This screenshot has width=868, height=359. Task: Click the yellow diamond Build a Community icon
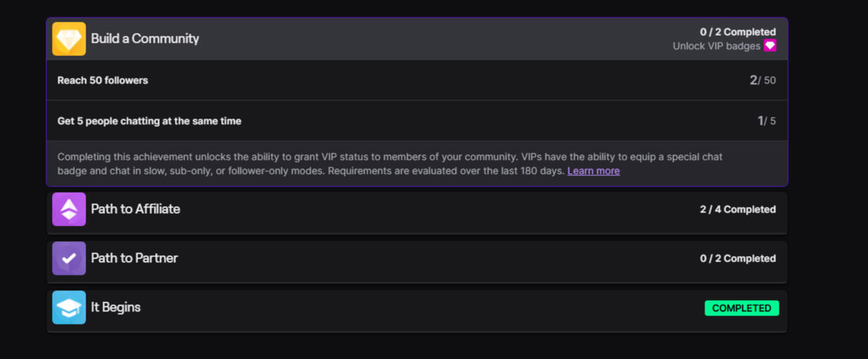tap(69, 39)
